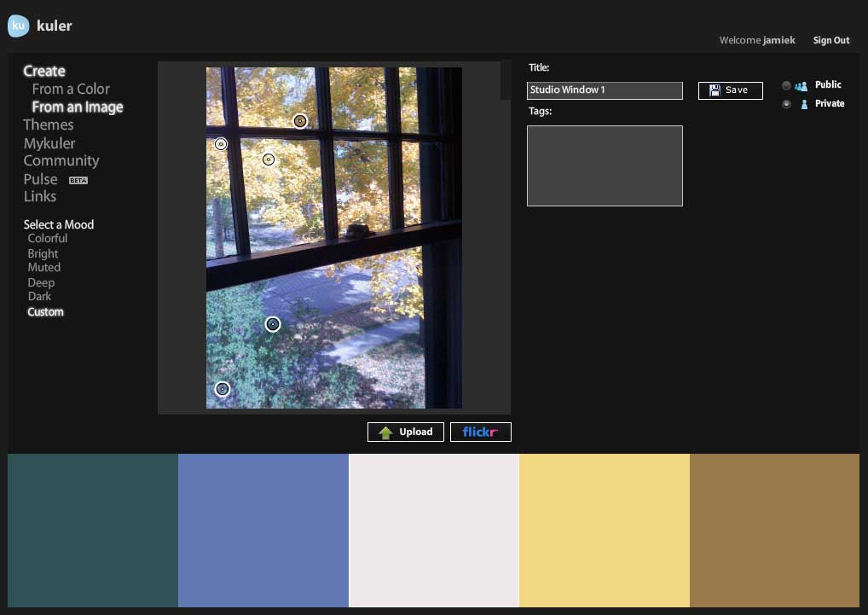Click the Title field 'Studio Window 1'
This screenshot has height=615, width=868.
point(605,90)
